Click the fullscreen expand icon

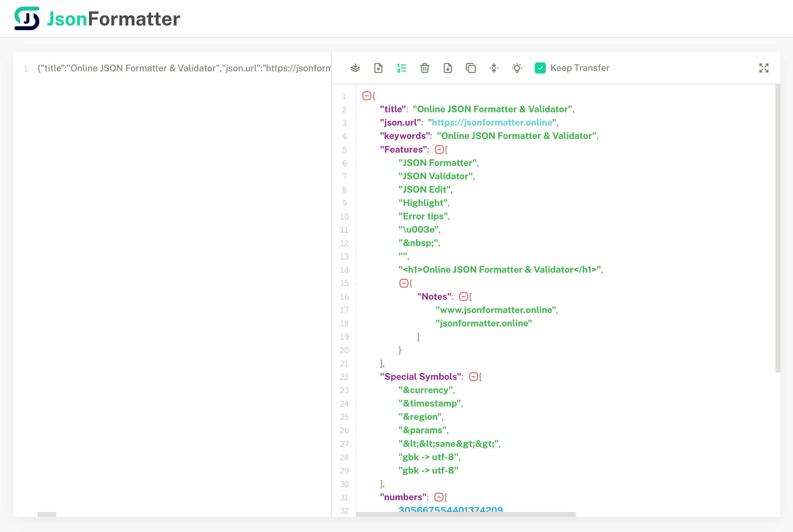(764, 68)
